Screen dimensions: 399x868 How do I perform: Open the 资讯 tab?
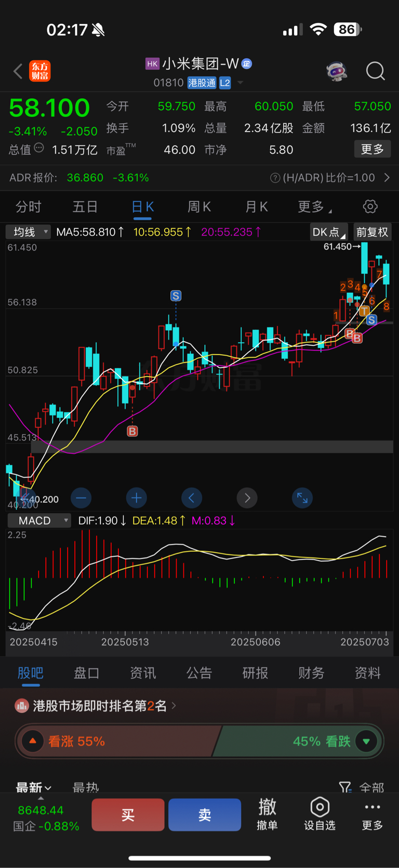[143, 673]
